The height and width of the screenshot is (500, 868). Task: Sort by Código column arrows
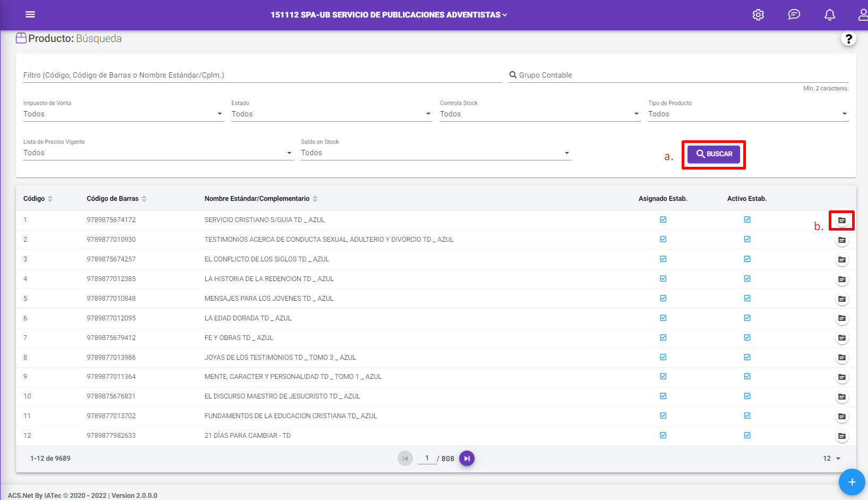(50, 199)
